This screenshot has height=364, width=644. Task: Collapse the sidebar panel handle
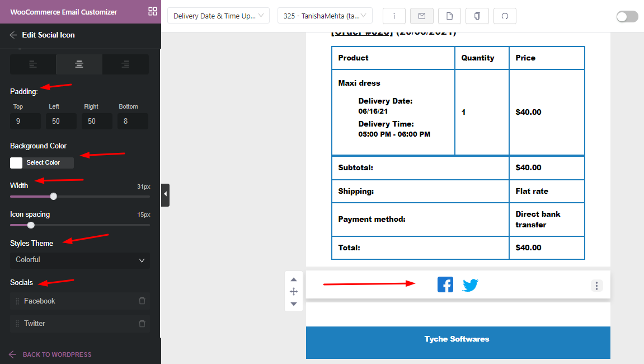click(x=165, y=195)
